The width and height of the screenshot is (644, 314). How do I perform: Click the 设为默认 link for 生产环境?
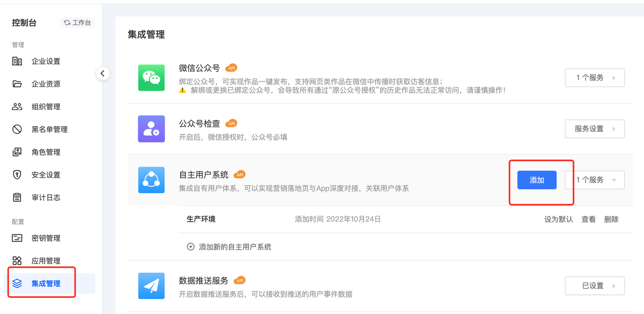[558, 219]
